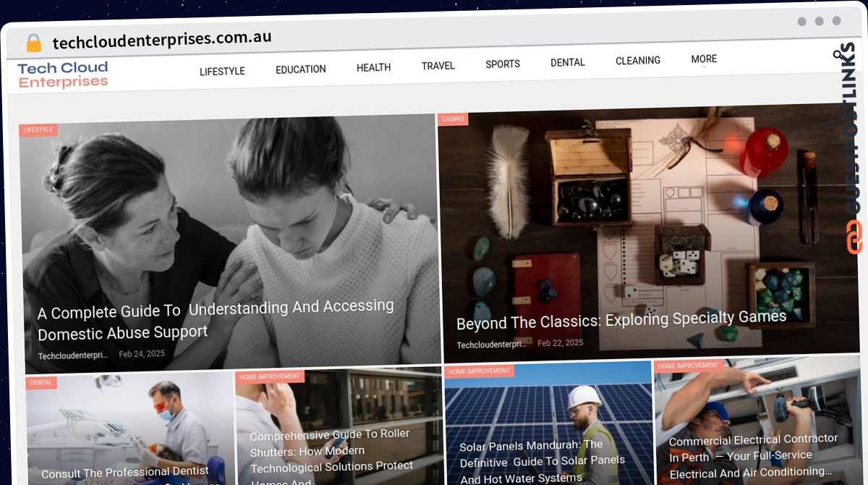Click the Tech Cloud Enterprises logo
Image resolution: width=868 pixels, height=485 pixels.
(63, 75)
